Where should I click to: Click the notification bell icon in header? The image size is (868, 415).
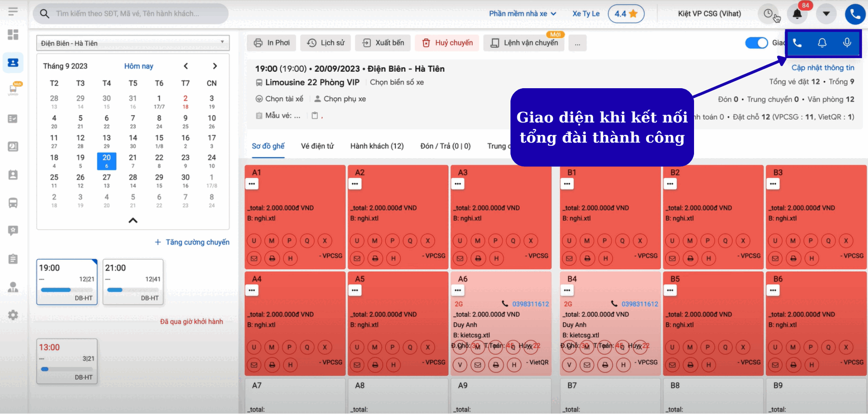(x=797, y=14)
